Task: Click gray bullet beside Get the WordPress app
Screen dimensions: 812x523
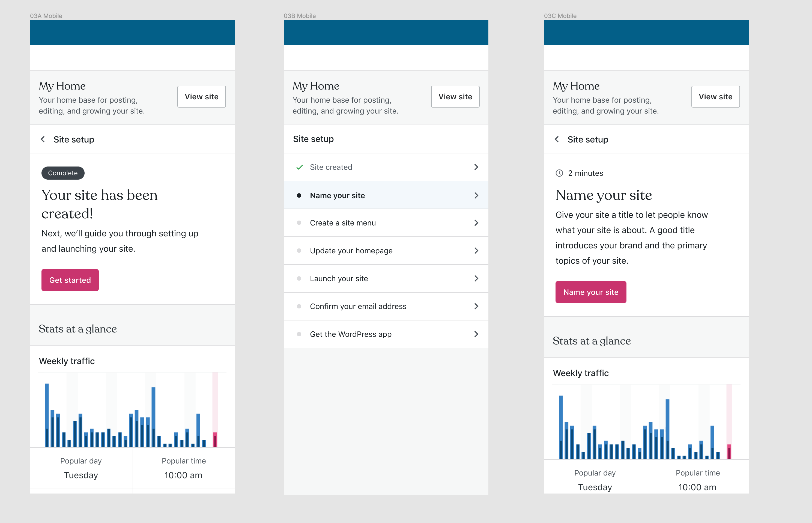Action: pos(299,334)
